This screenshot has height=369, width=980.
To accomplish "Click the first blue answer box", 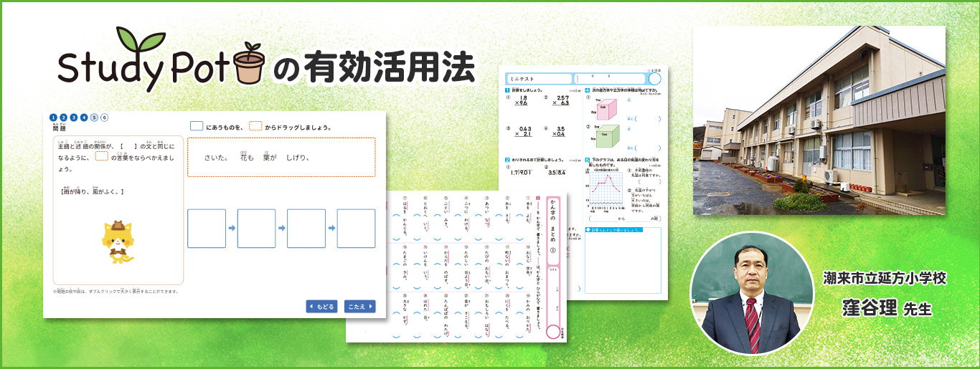I will click(207, 229).
